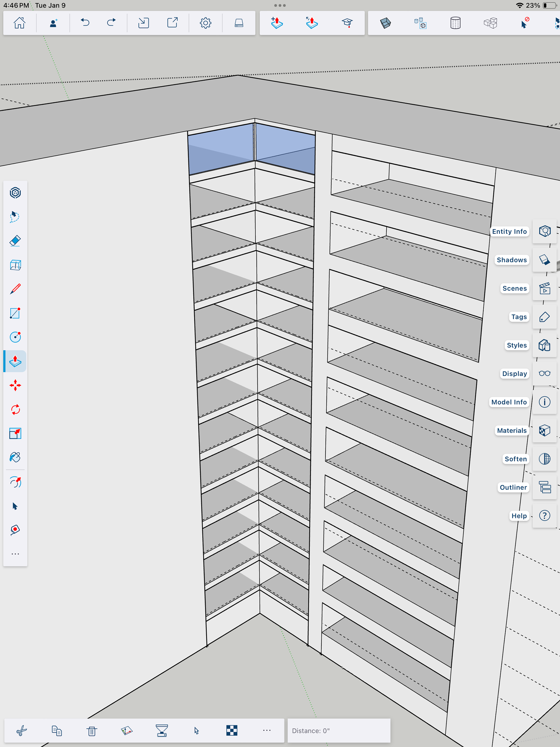Open the Home screen
This screenshot has width=560, height=747.
pos(19,23)
